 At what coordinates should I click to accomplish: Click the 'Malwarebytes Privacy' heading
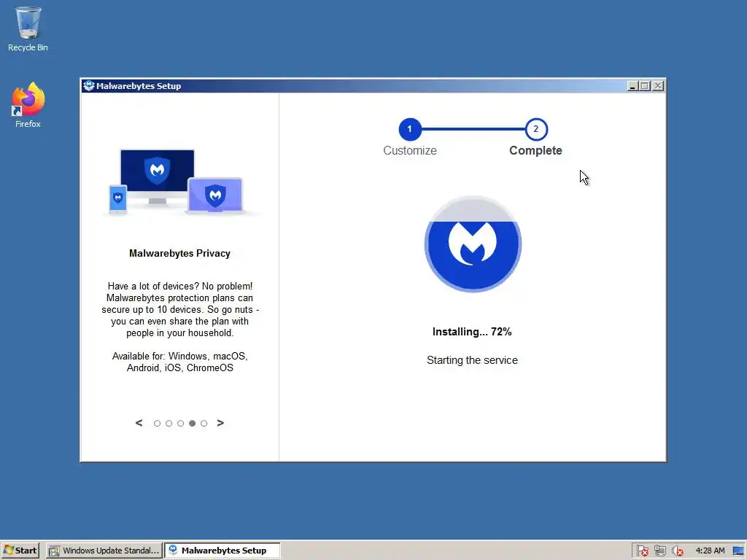(179, 253)
